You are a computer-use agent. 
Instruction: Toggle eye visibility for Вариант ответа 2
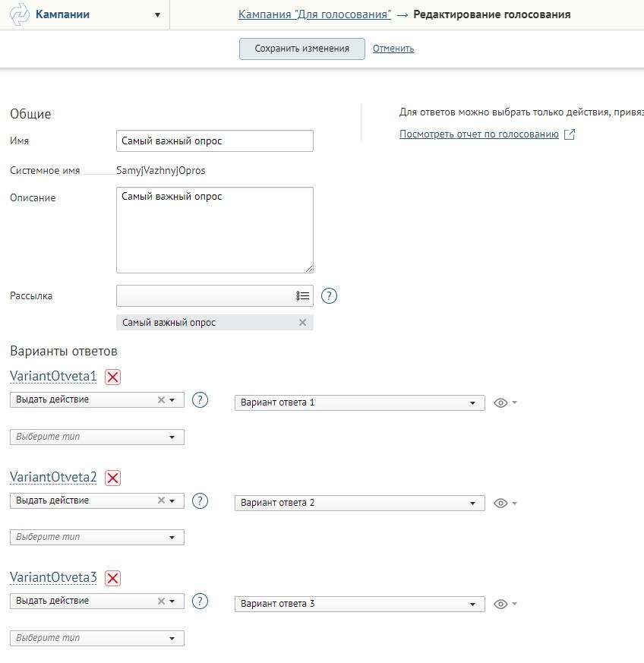500,504
